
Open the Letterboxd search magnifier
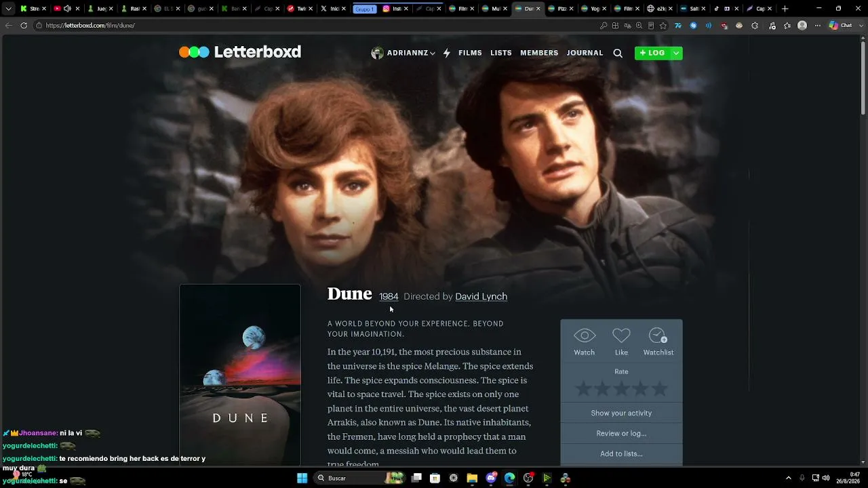(x=618, y=53)
